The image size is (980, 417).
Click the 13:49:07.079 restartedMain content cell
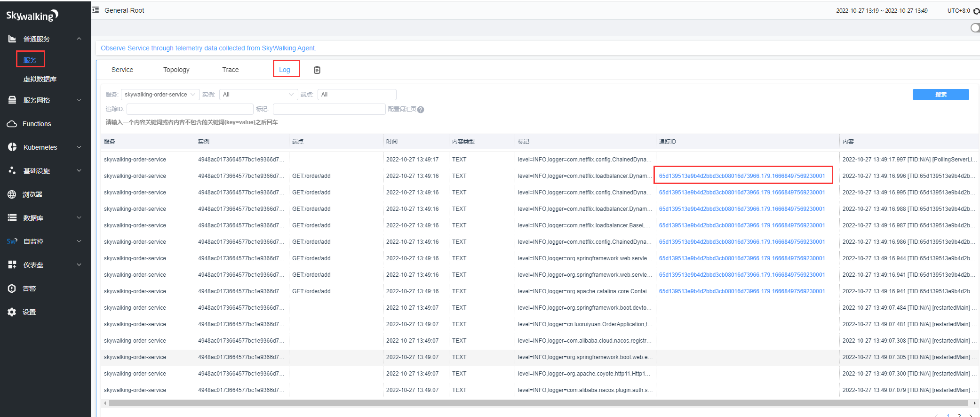(x=910, y=390)
